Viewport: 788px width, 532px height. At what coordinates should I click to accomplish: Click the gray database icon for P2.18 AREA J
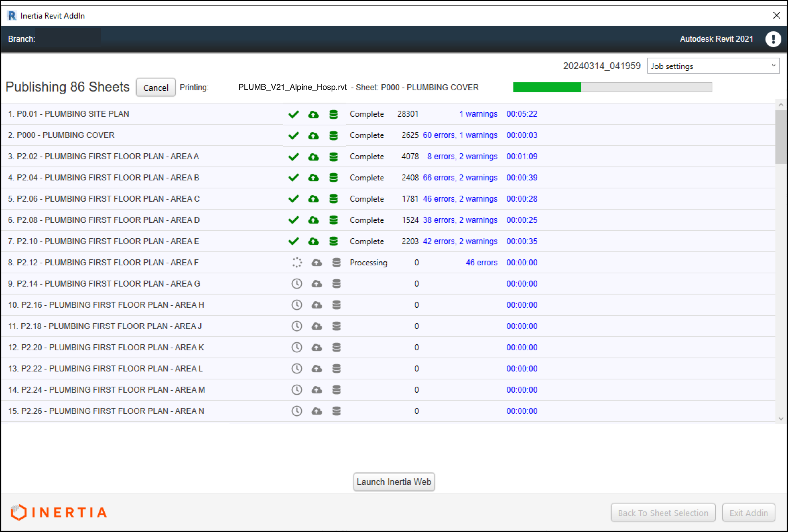coord(336,326)
